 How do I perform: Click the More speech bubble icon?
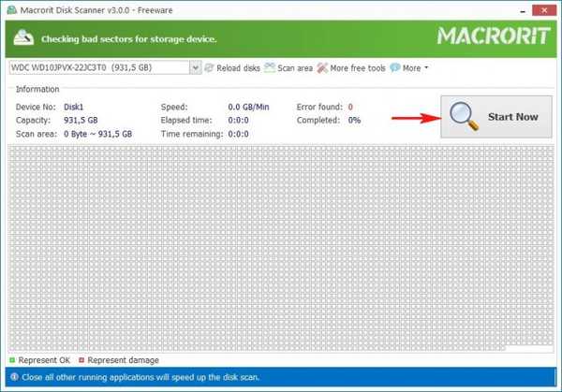(x=395, y=67)
